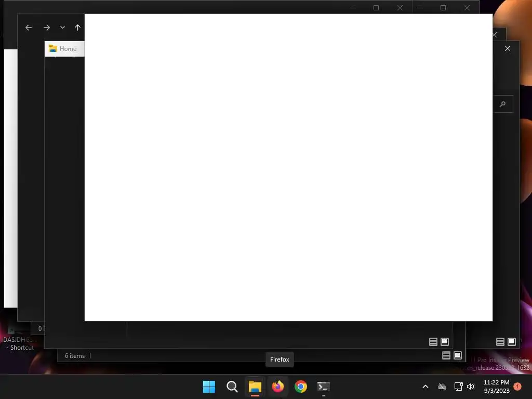The height and width of the screenshot is (399, 532).
Task: Launch Google Chrome from taskbar
Action: [301, 387]
